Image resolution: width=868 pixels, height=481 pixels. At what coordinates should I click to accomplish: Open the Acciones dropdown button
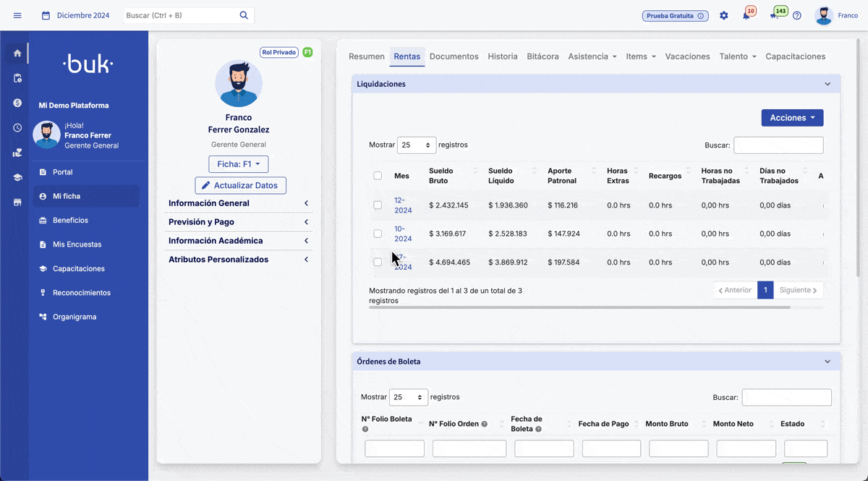click(x=792, y=118)
